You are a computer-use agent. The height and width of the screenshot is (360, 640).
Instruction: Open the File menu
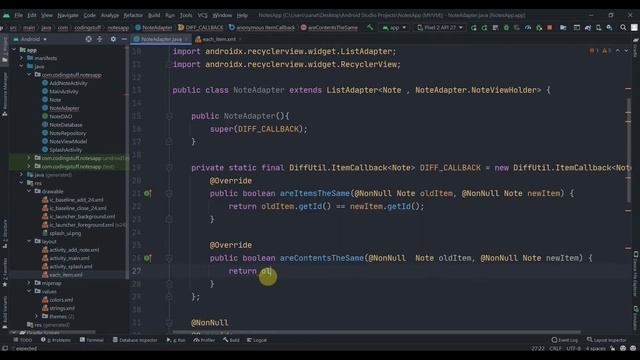click(19, 15)
